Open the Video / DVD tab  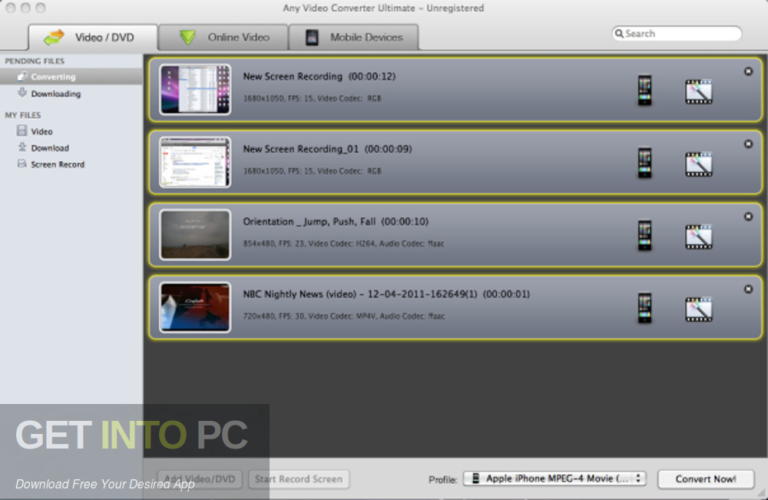[x=93, y=37]
